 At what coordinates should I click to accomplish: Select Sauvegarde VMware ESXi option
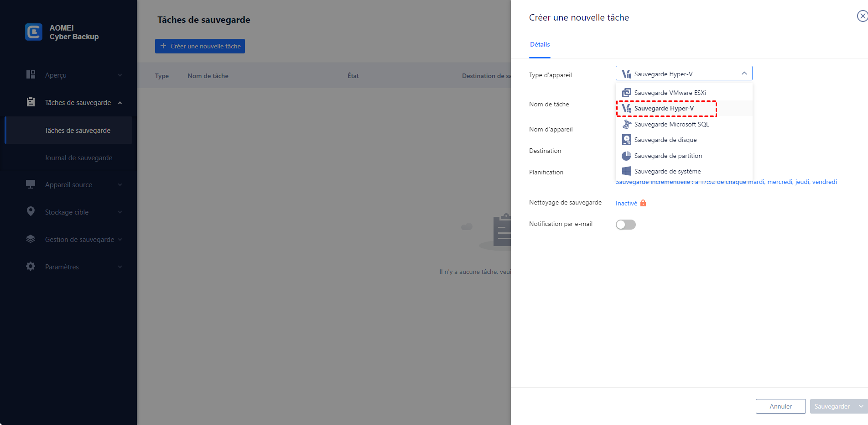[x=684, y=93]
